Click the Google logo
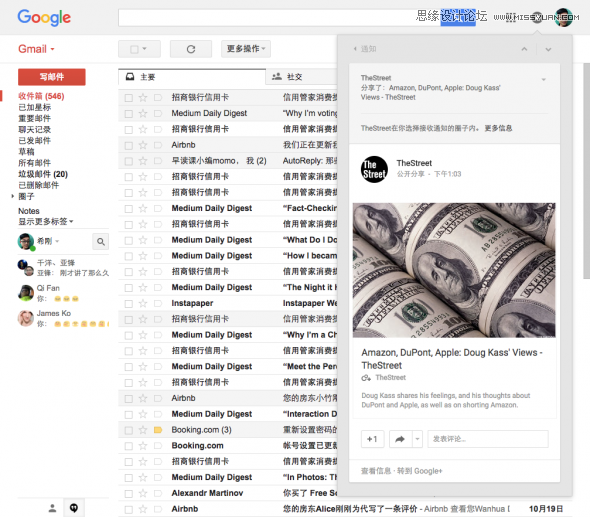Screen dimensions: 590x517 point(44,18)
